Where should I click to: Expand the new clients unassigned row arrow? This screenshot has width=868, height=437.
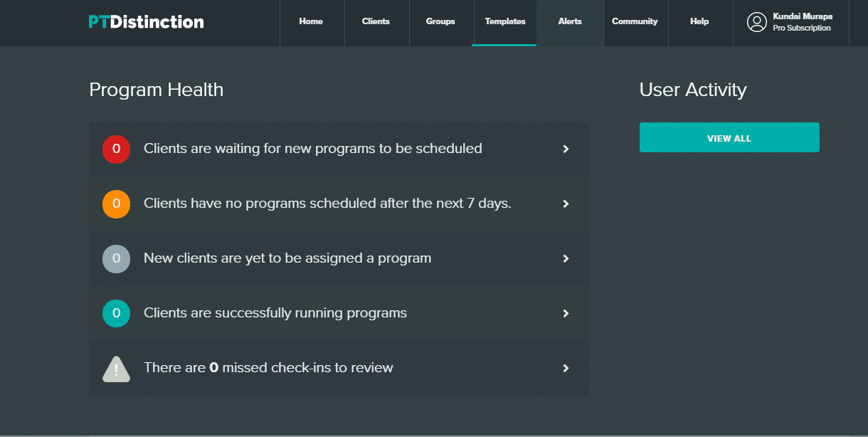pyautogui.click(x=566, y=259)
